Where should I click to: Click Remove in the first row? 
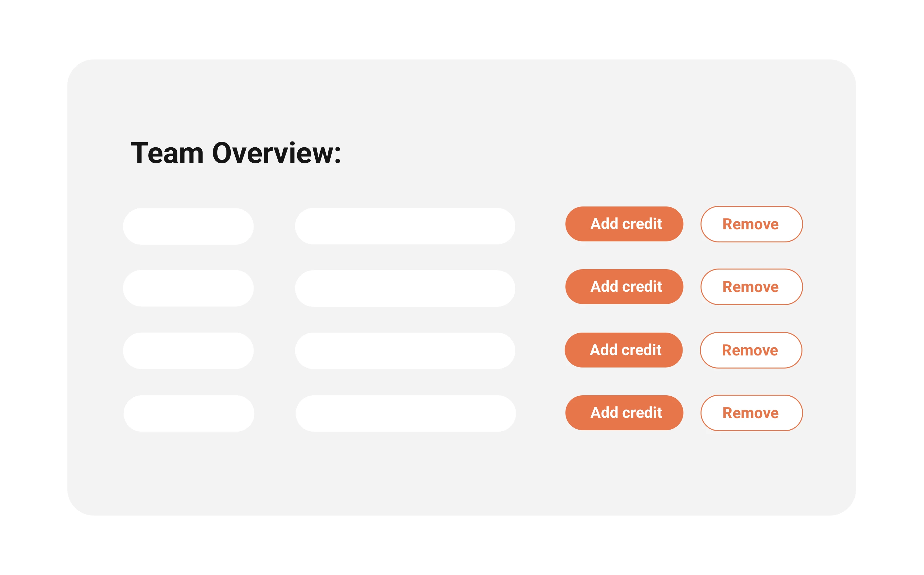coord(751,224)
